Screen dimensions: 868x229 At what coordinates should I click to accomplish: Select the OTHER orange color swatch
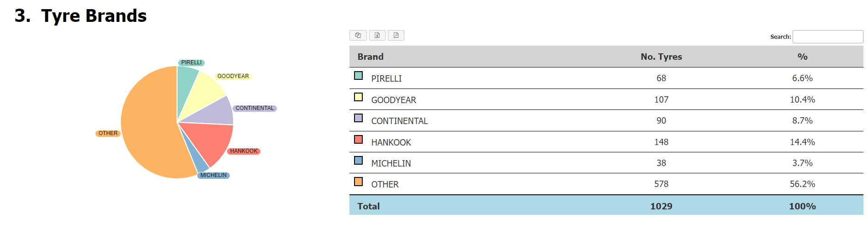point(359,182)
